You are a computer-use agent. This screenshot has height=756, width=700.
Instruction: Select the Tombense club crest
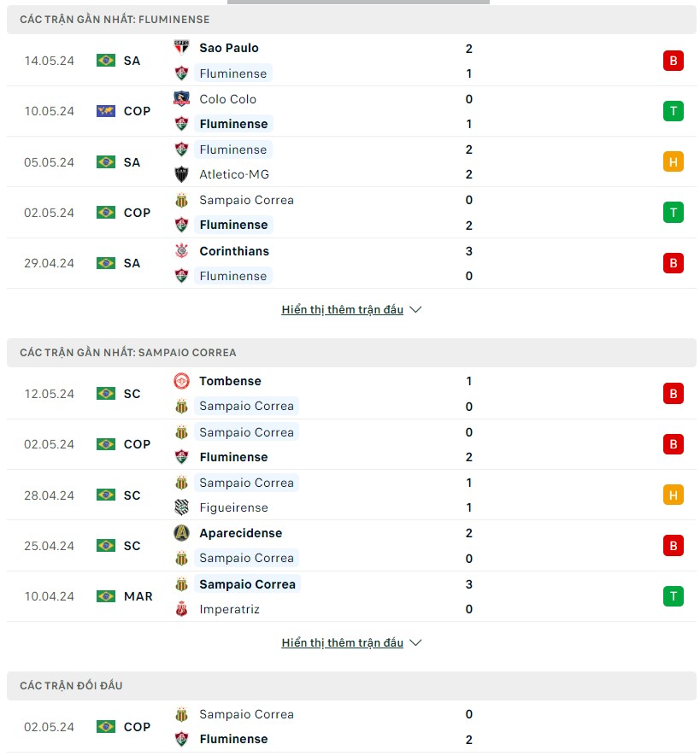tap(180, 381)
